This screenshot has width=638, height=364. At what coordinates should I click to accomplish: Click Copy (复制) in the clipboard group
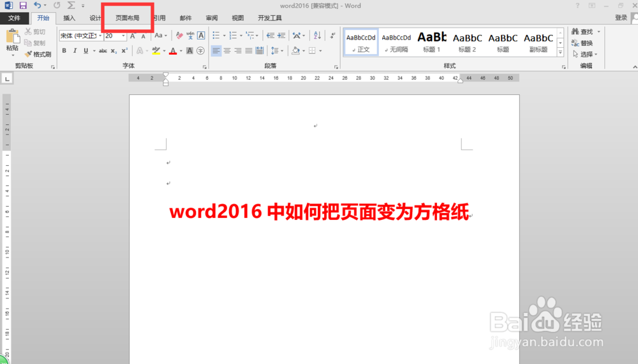[x=35, y=43]
